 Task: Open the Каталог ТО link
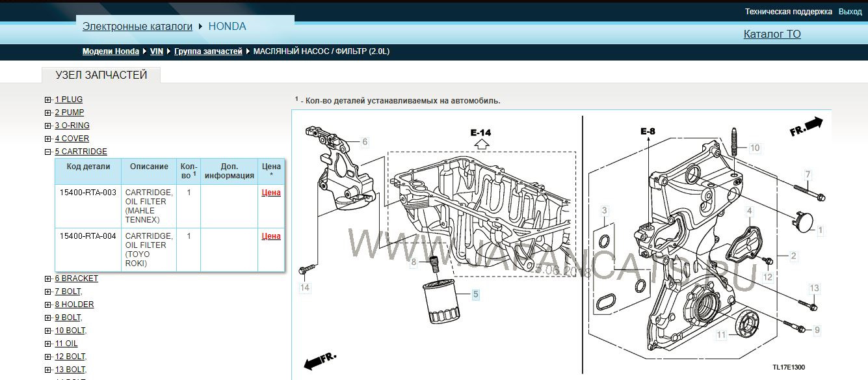772,34
